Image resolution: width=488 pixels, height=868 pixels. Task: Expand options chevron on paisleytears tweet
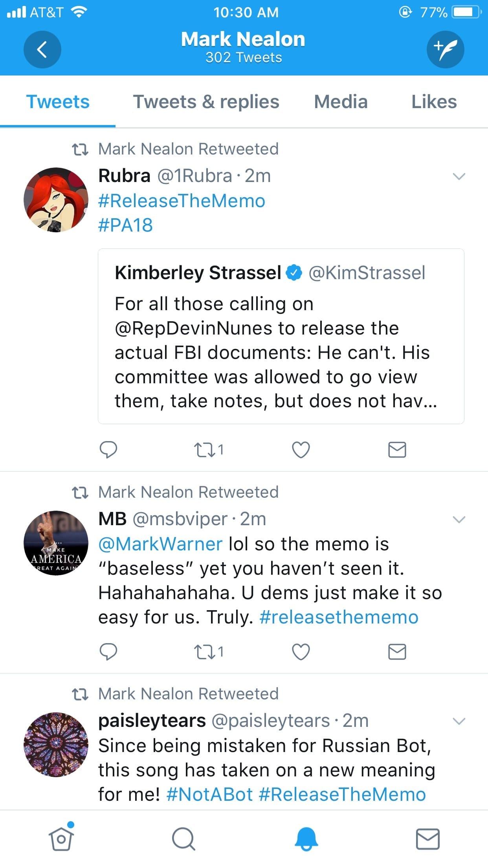click(459, 721)
